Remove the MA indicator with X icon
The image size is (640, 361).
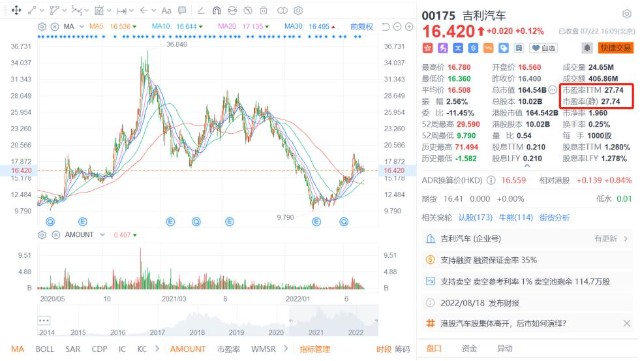(x=55, y=27)
